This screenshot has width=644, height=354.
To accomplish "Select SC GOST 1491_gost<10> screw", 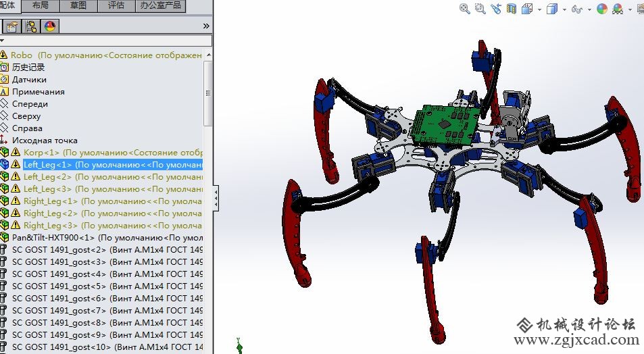I will click(x=107, y=347).
